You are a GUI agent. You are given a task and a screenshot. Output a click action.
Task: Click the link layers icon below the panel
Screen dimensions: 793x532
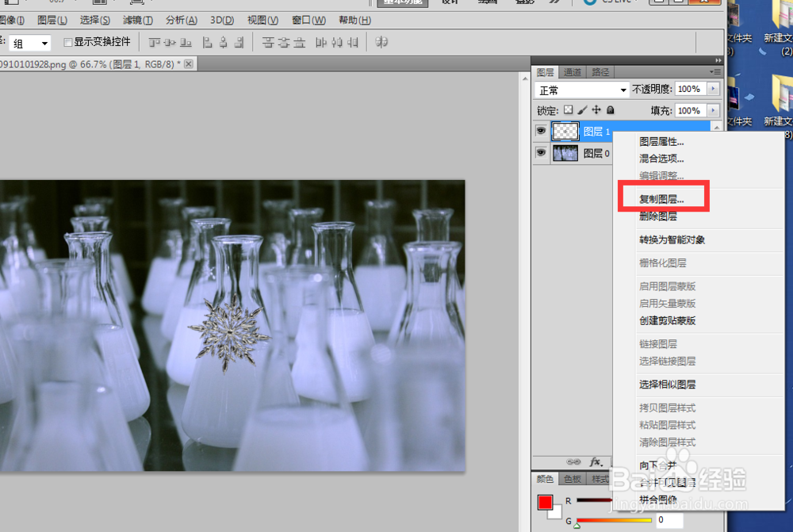click(x=574, y=461)
